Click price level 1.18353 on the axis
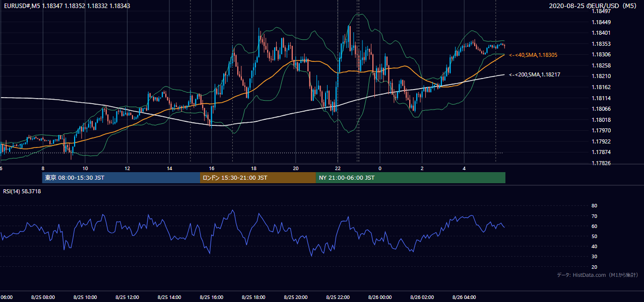 (x=601, y=44)
